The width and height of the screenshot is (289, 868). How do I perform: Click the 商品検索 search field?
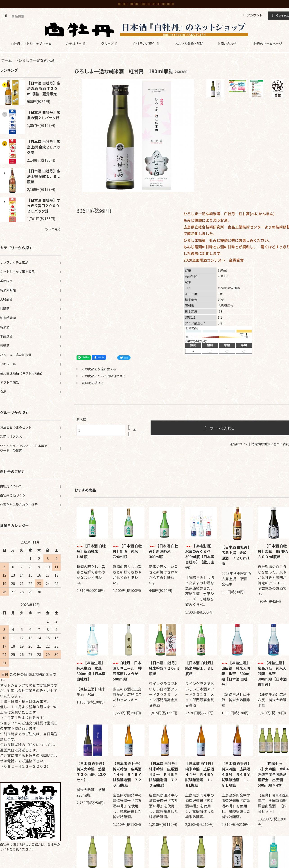(18, 16)
